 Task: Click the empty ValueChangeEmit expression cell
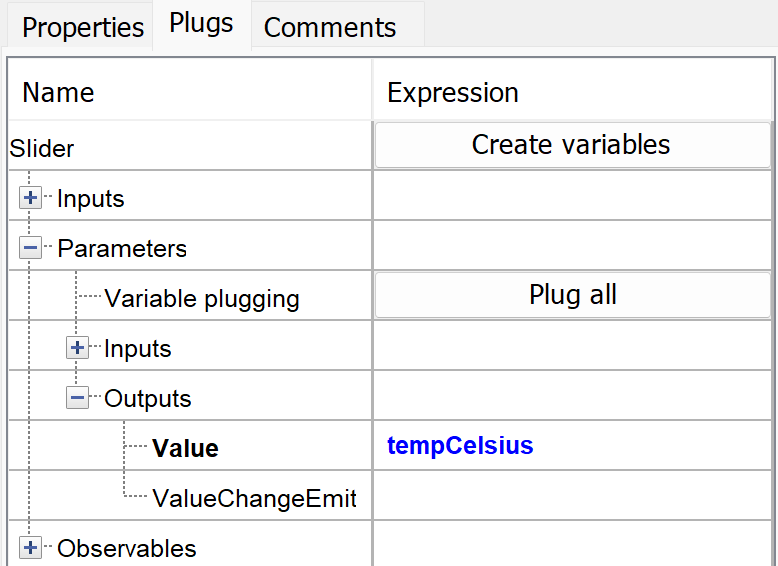coord(572,497)
